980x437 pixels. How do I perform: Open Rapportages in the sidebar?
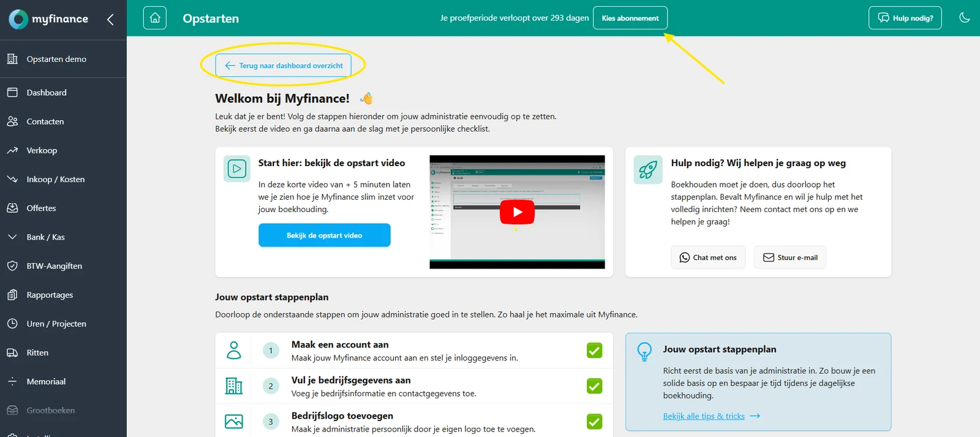[64, 294]
